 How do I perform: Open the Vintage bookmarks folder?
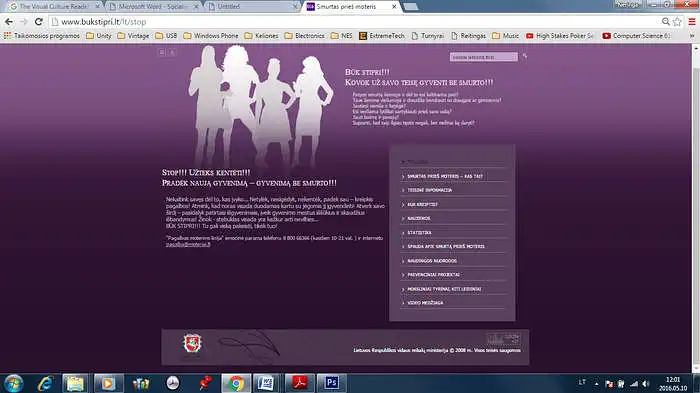tap(133, 36)
